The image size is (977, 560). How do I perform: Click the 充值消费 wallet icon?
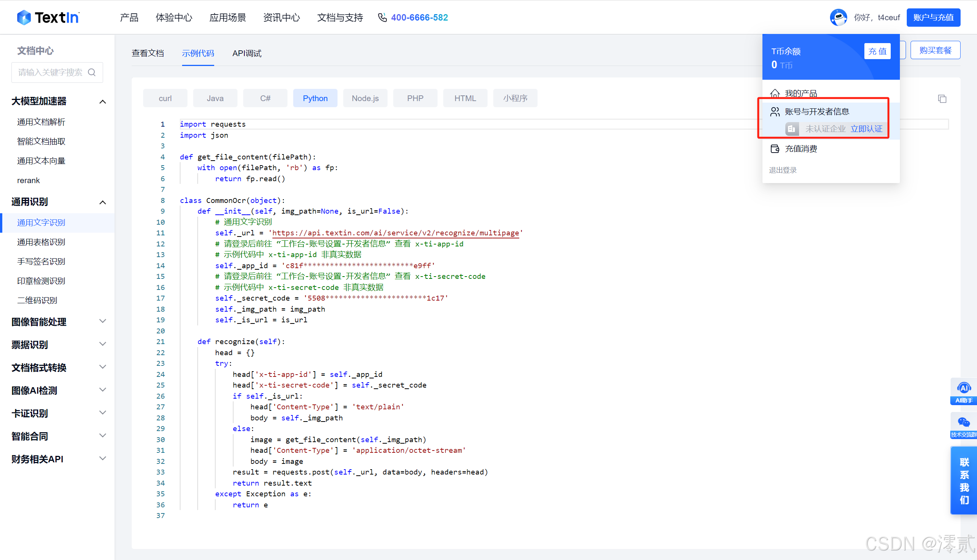coord(775,149)
